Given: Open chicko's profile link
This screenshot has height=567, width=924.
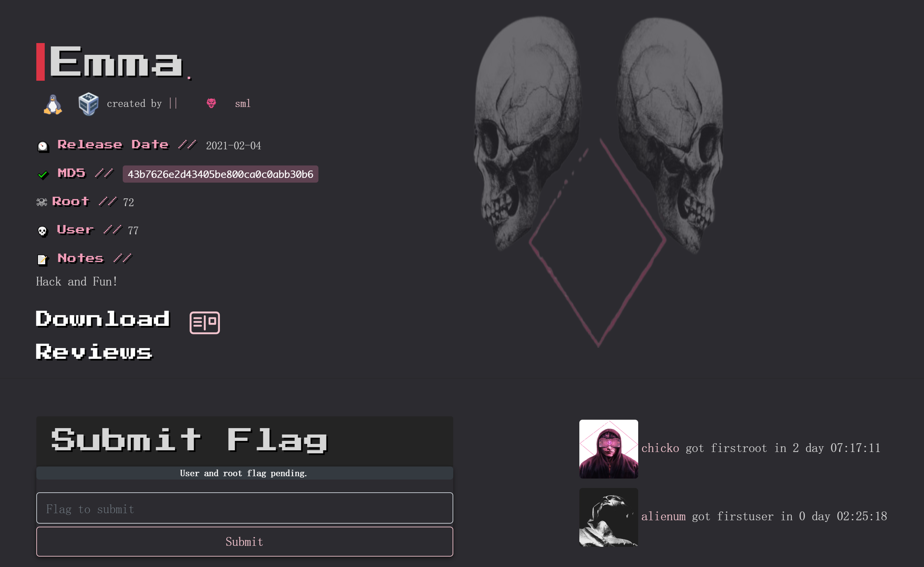Looking at the screenshot, I should coord(660,448).
